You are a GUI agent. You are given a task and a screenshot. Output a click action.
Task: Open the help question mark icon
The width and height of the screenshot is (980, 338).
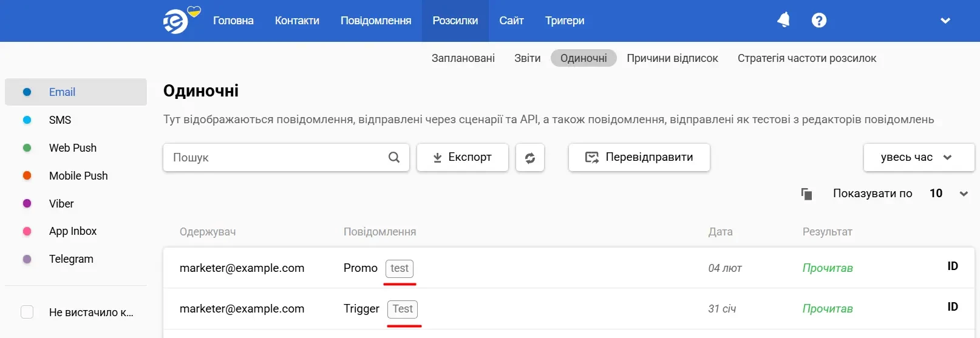(x=819, y=20)
